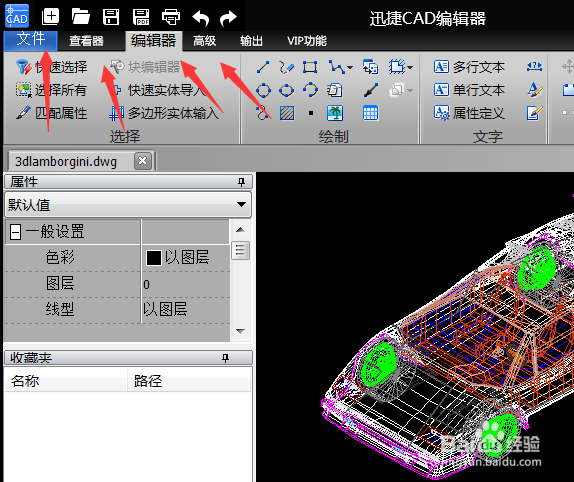Switch to the 输出 tab
The width and height of the screenshot is (574, 482).
[251, 41]
